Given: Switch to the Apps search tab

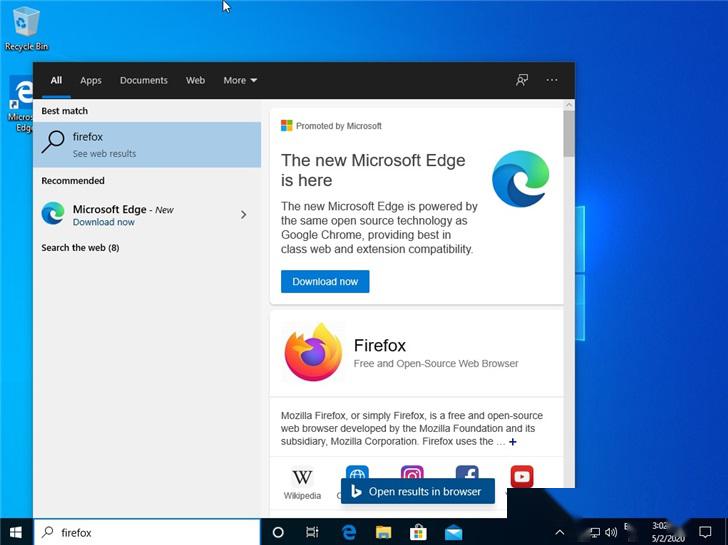Looking at the screenshot, I should [91, 80].
